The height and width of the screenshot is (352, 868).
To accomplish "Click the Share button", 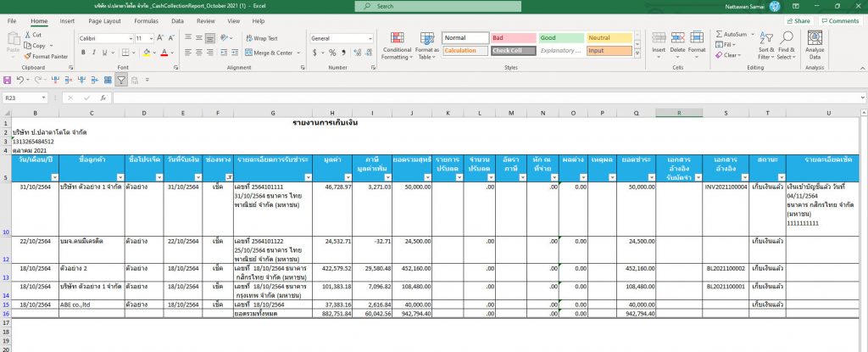I will click(798, 20).
